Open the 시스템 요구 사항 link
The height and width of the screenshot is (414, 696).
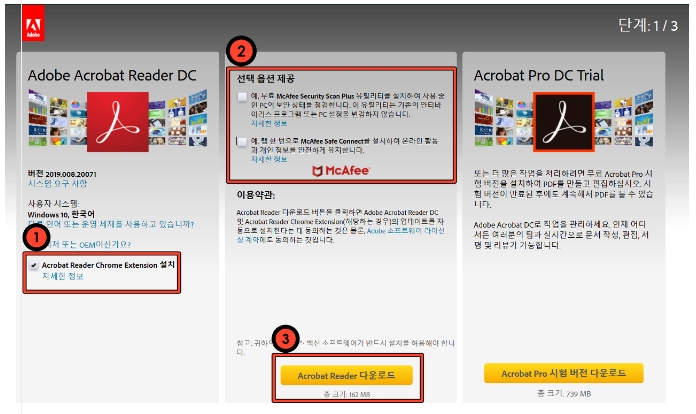point(57,183)
